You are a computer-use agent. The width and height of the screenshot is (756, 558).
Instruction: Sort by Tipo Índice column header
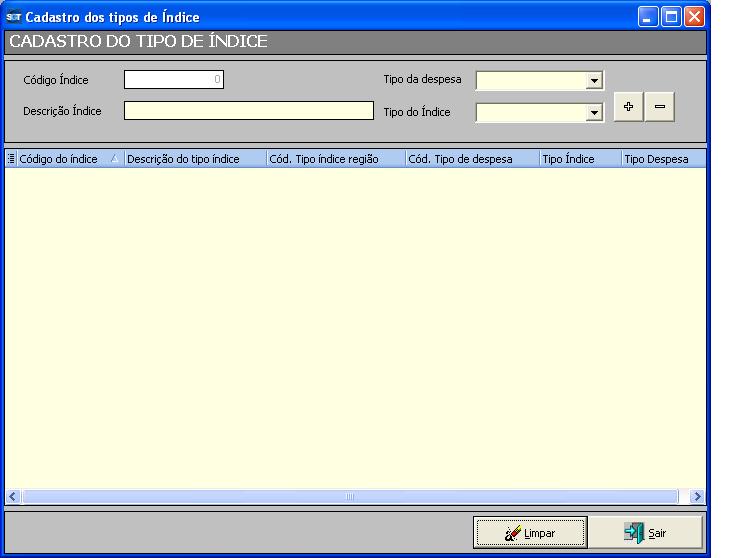pos(579,159)
